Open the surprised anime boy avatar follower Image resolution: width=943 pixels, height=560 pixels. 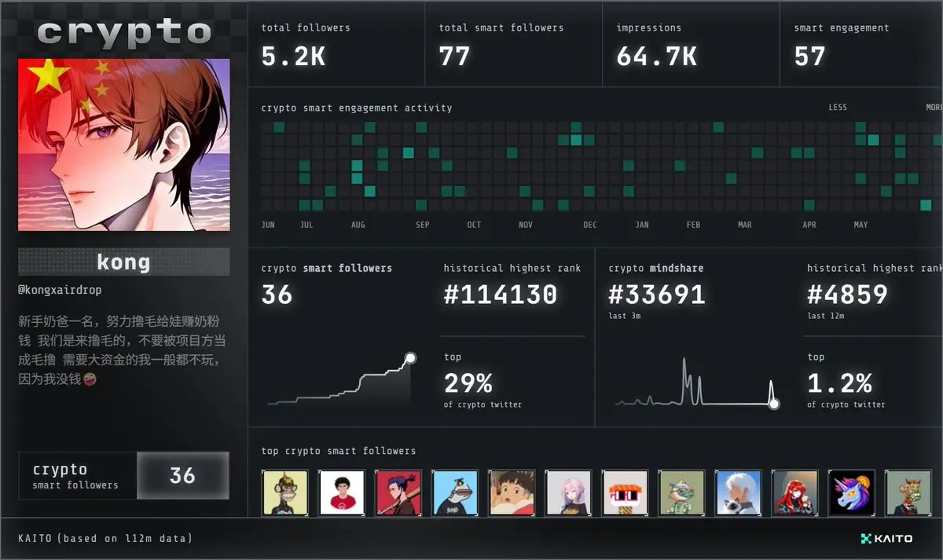tap(512, 492)
